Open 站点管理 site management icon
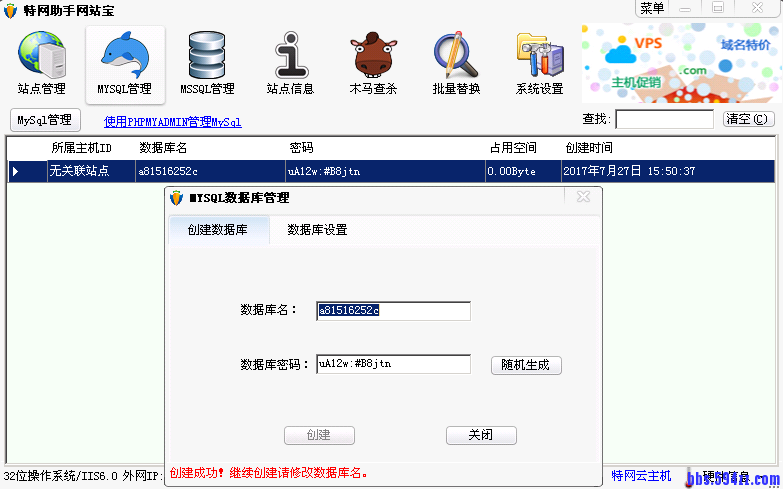This screenshot has height=489, width=783. click(x=42, y=64)
